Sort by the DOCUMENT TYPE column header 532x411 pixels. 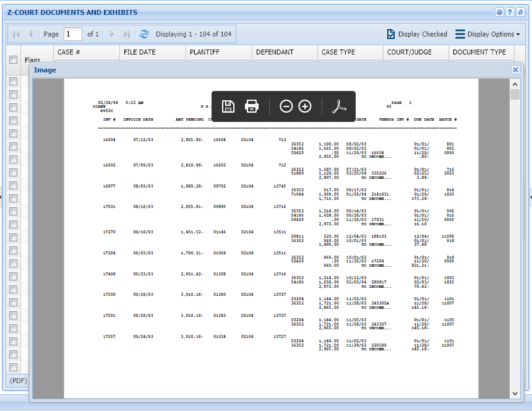(x=479, y=52)
